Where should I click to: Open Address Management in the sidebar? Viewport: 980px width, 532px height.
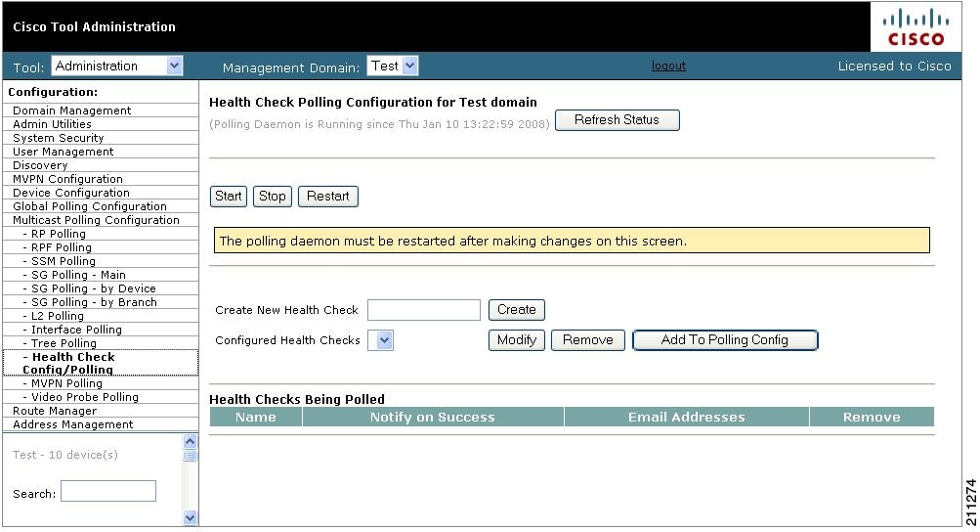(x=72, y=425)
